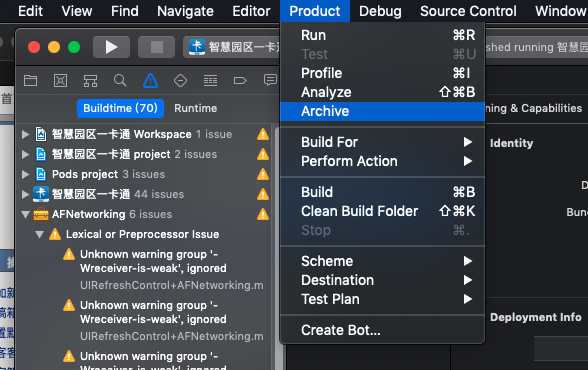The height and width of the screenshot is (370, 588).
Task: Expand the project 2 issues row
Action: (x=25, y=154)
